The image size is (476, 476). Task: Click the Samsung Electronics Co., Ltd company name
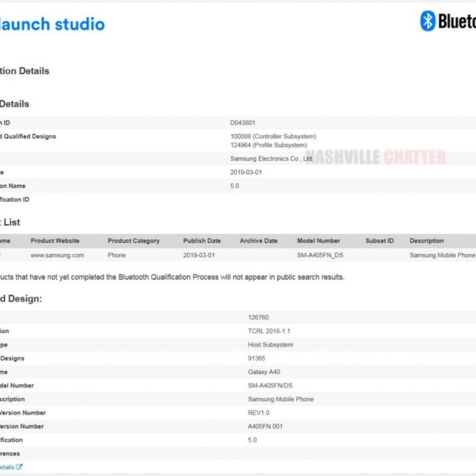[271, 159]
